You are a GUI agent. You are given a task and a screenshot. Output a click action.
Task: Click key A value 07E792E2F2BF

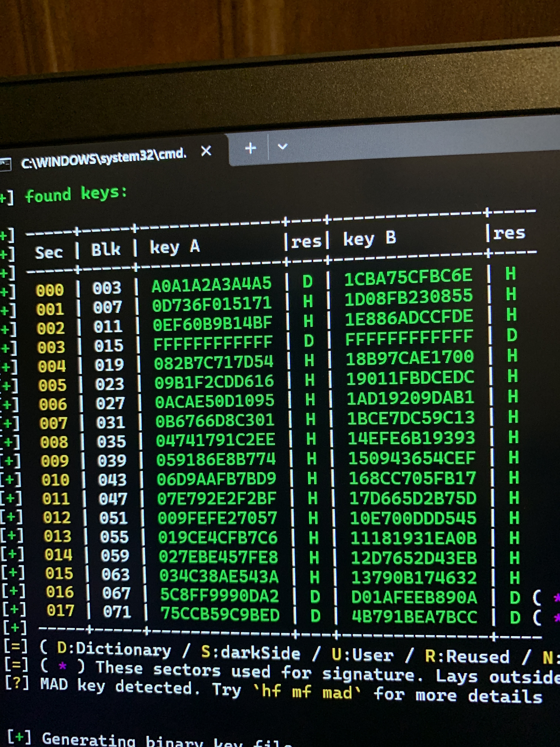[217, 498]
